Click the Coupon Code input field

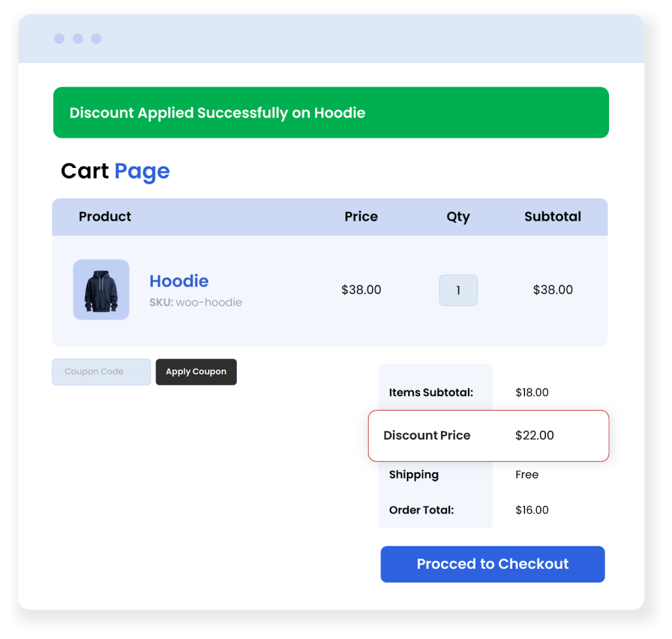pyautogui.click(x=101, y=371)
